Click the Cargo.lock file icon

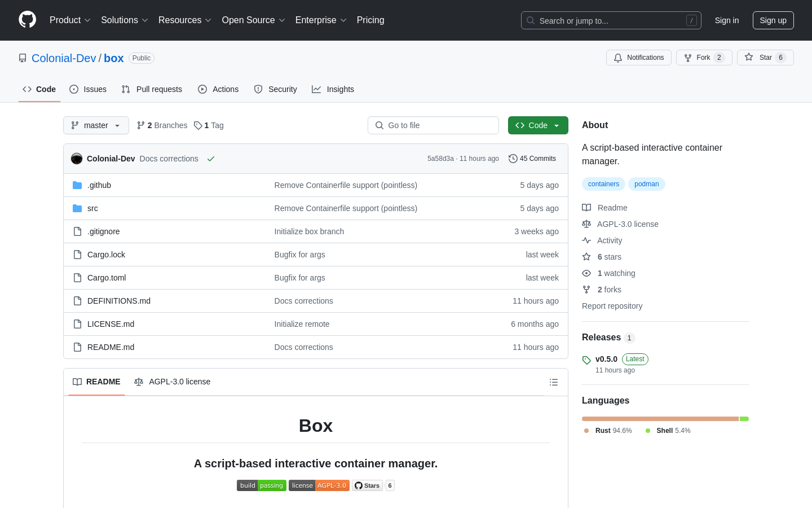pyautogui.click(x=77, y=255)
